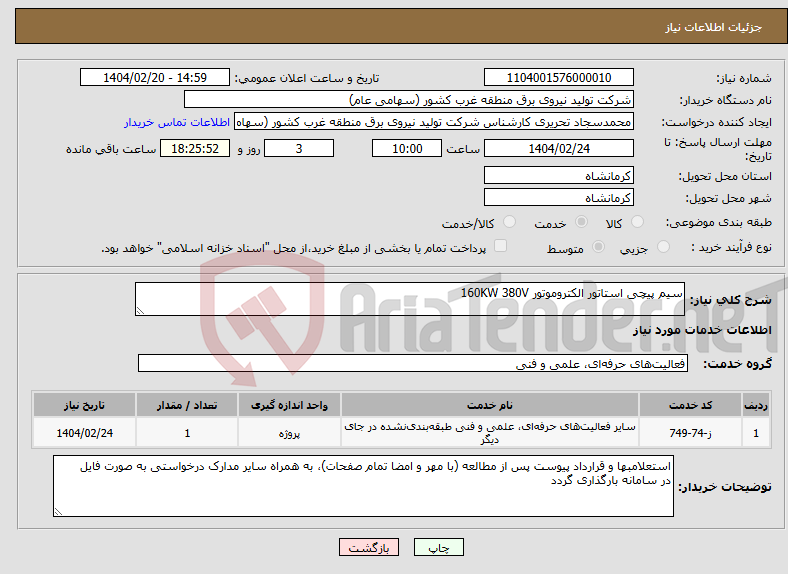Select the جزیی purchase type radio

point(663,247)
